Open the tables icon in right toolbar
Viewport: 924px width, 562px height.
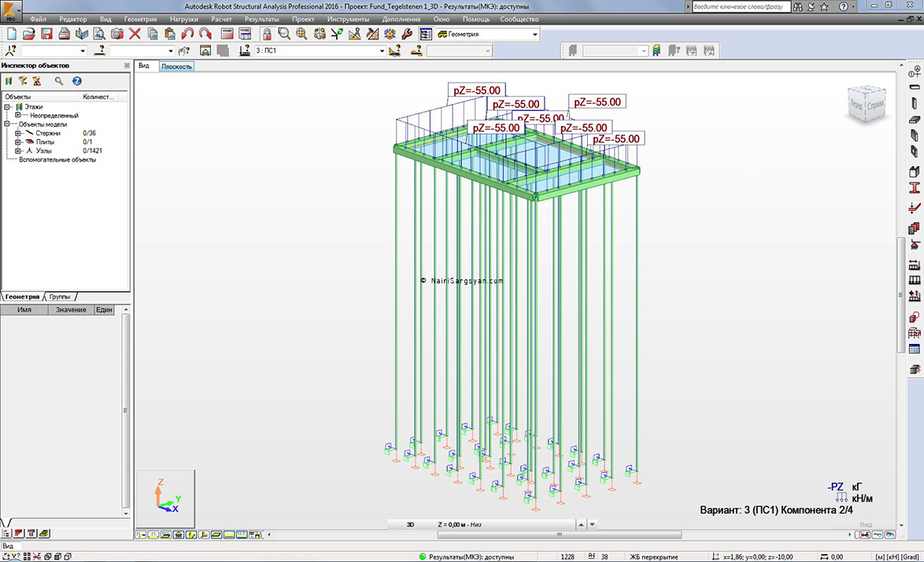[x=915, y=349]
